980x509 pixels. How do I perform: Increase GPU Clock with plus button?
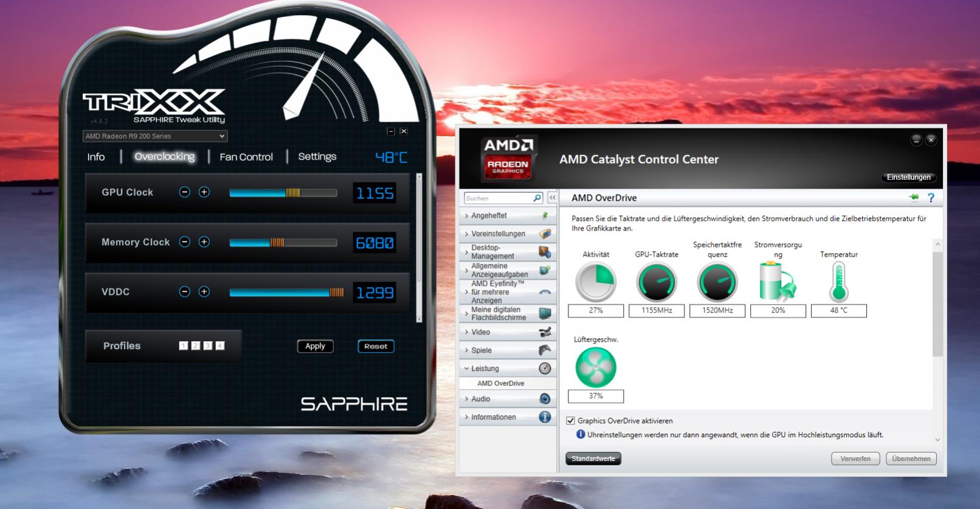point(204,192)
